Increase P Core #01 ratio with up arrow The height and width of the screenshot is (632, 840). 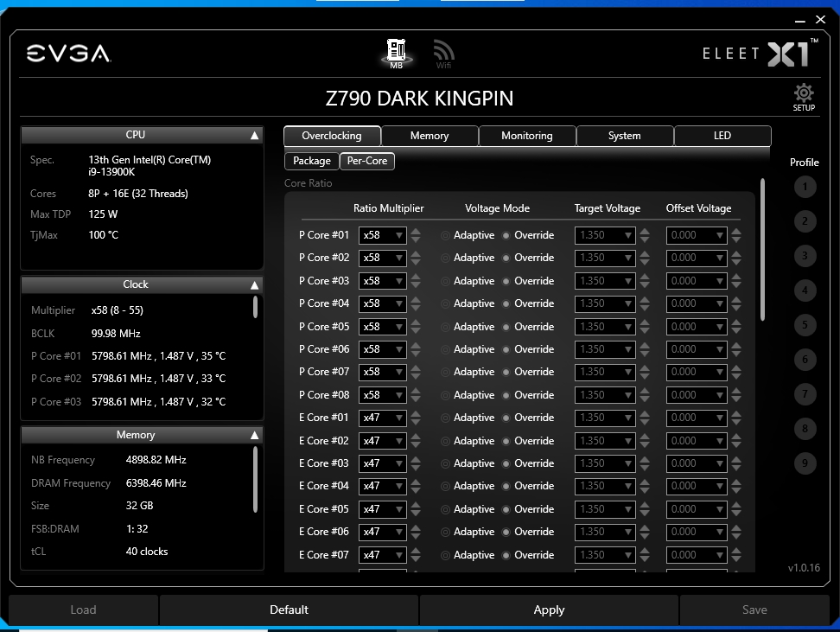[416, 231]
